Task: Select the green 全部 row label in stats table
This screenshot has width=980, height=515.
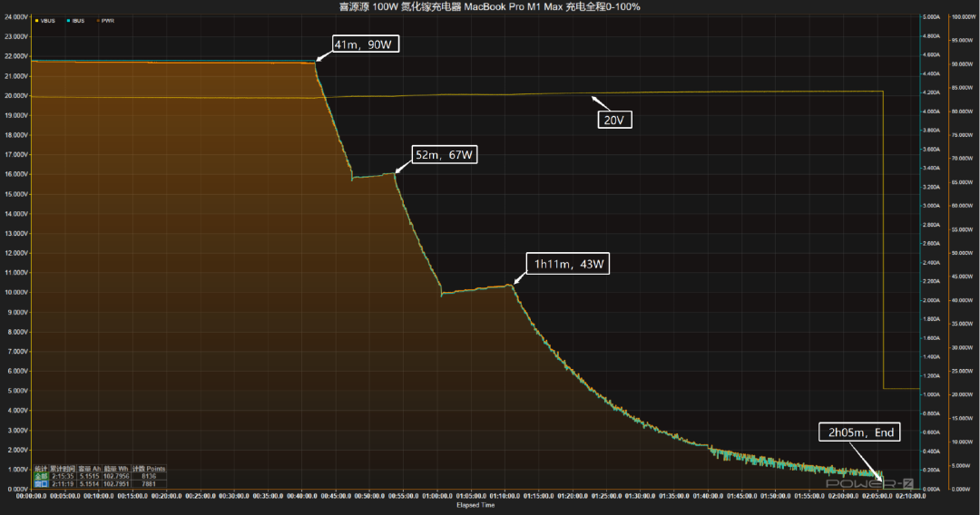Action: tap(41, 476)
